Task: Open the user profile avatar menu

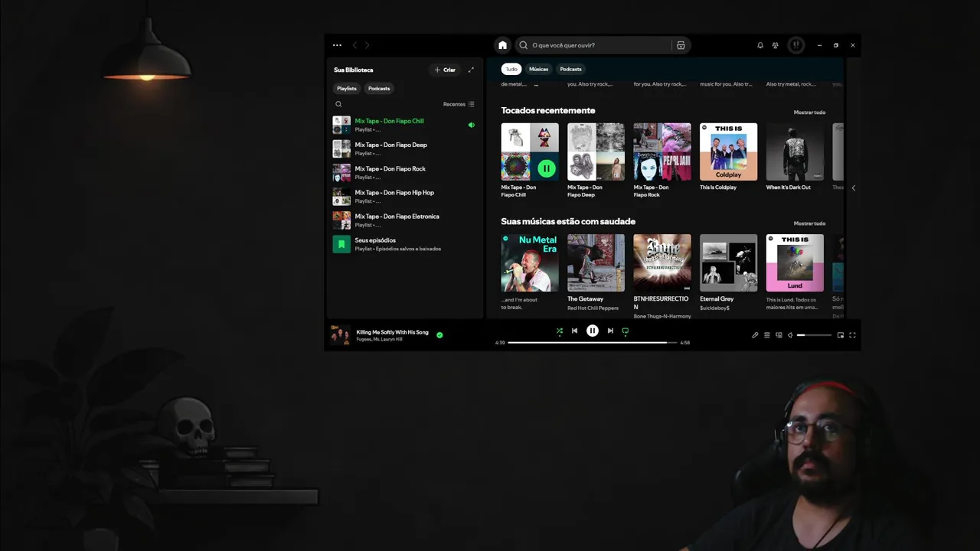Action: (x=796, y=45)
